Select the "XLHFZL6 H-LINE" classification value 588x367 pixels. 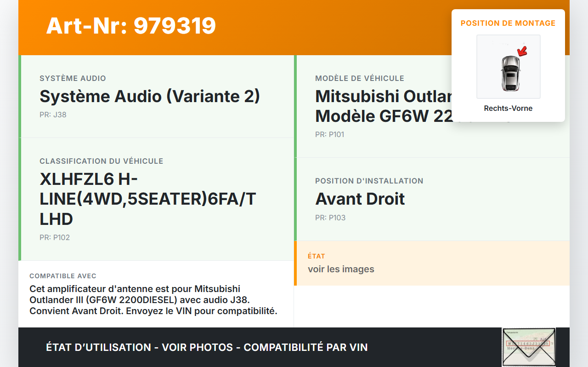[148, 199]
